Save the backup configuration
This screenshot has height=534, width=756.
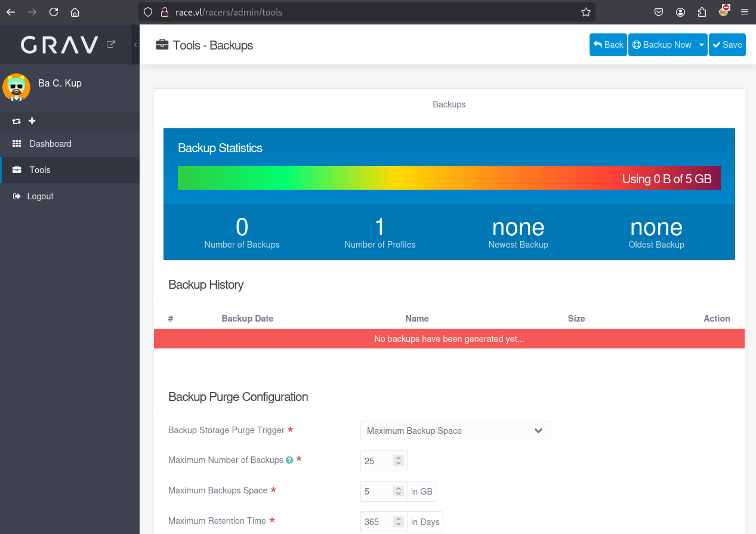tap(727, 45)
